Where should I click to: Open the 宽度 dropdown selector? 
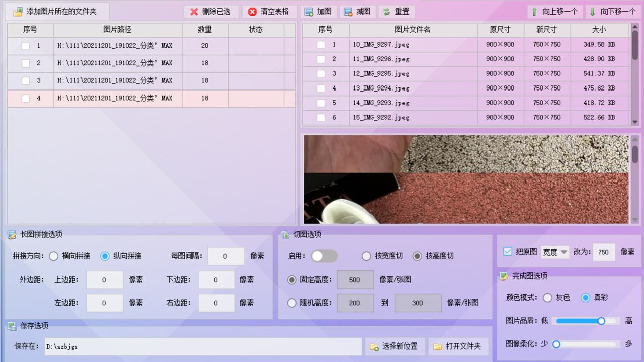(x=555, y=252)
